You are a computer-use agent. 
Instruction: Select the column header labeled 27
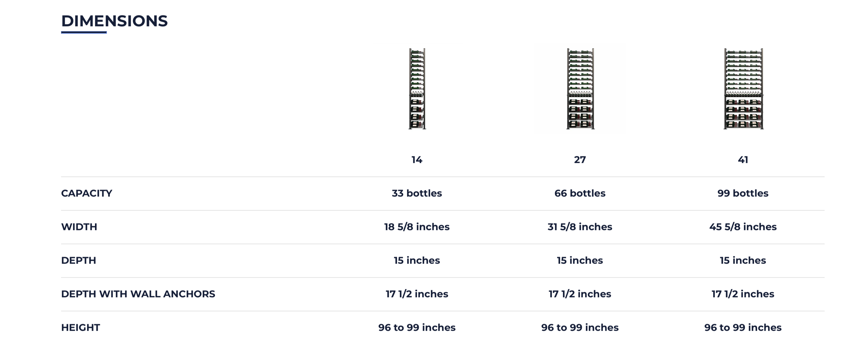(580, 160)
